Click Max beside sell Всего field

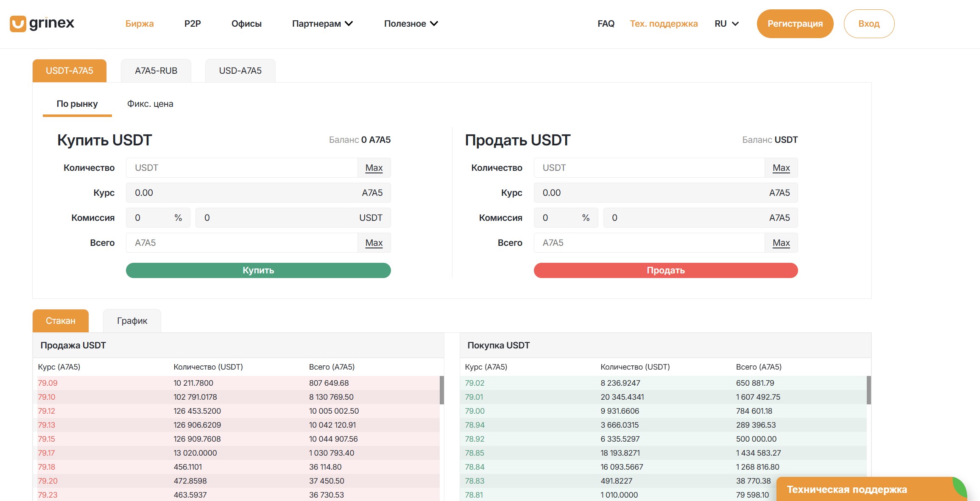pos(781,243)
